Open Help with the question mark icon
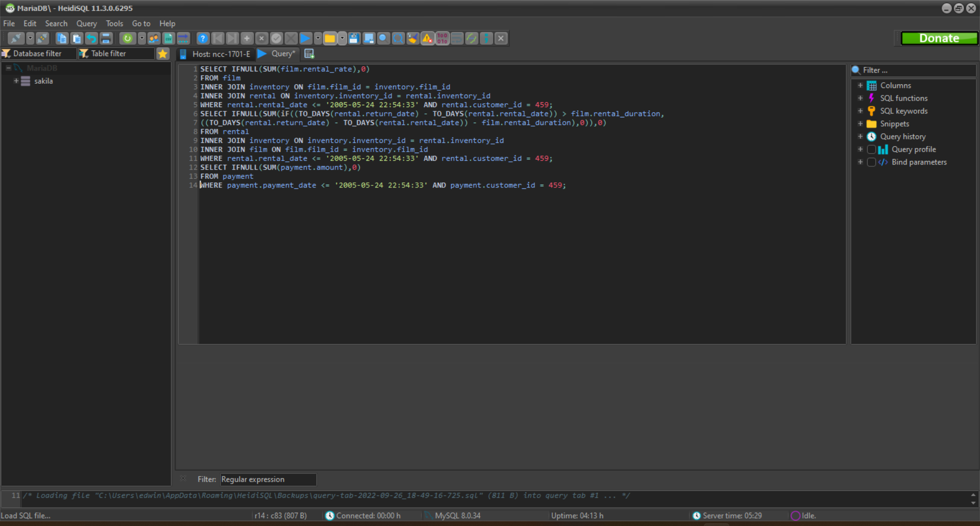Viewport: 980px width, 526px height. pos(203,38)
